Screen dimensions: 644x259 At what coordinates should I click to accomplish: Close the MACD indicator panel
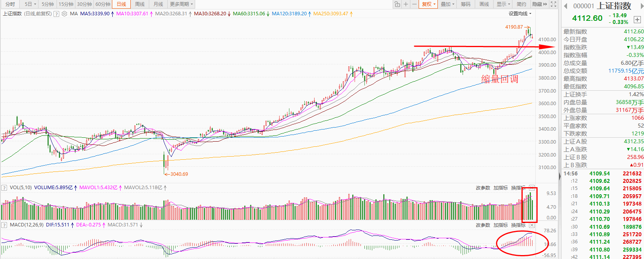(532, 225)
